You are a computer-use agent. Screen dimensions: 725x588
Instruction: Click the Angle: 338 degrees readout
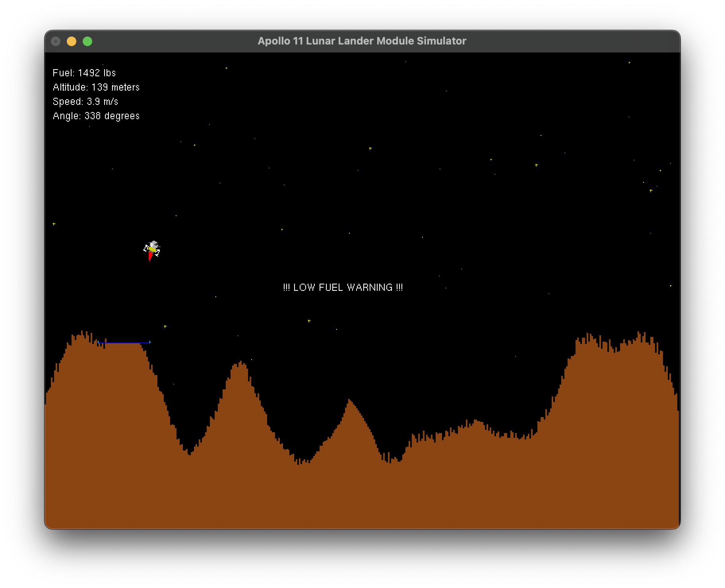coord(97,116)
